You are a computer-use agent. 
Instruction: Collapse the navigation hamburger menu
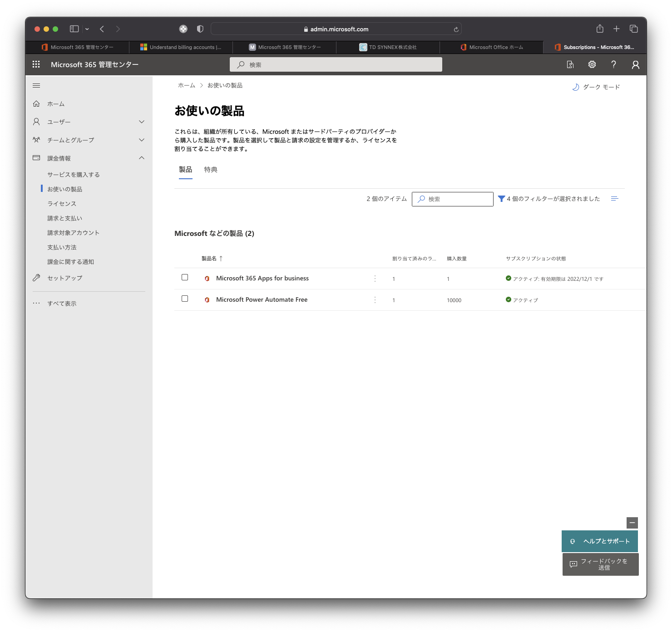click(x=36, y=85)
